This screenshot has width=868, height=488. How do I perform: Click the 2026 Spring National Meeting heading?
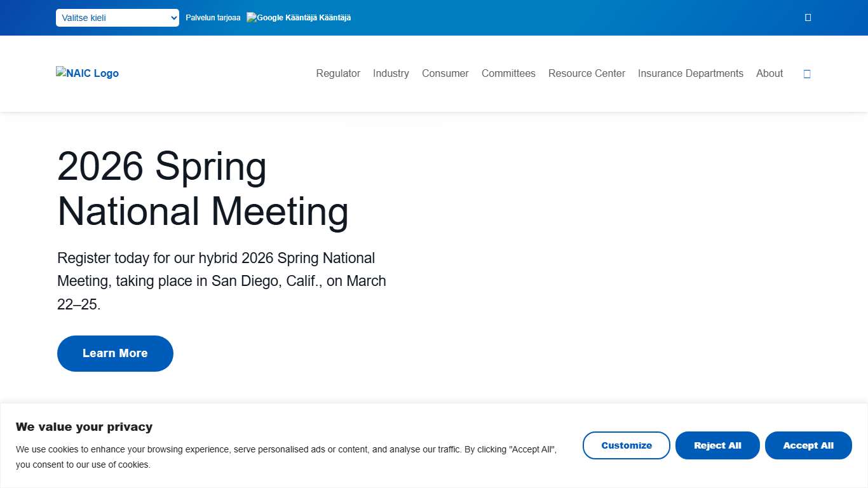203,189
